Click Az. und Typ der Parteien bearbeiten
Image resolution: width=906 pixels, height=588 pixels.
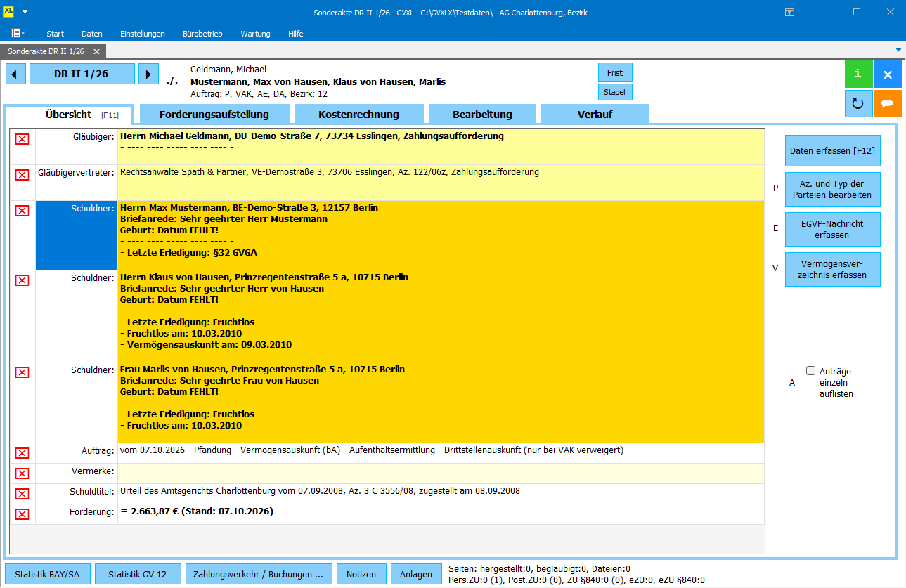[x=832, y=190]
